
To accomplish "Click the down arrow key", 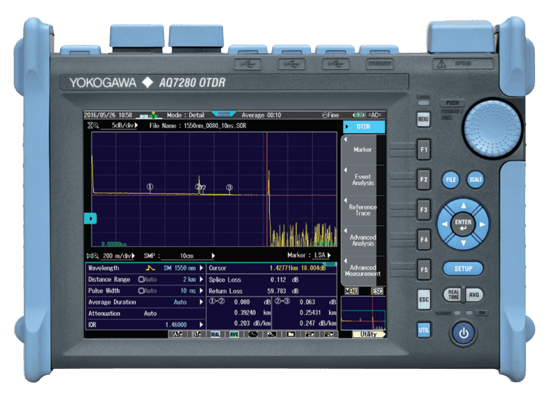I will 463,243.
